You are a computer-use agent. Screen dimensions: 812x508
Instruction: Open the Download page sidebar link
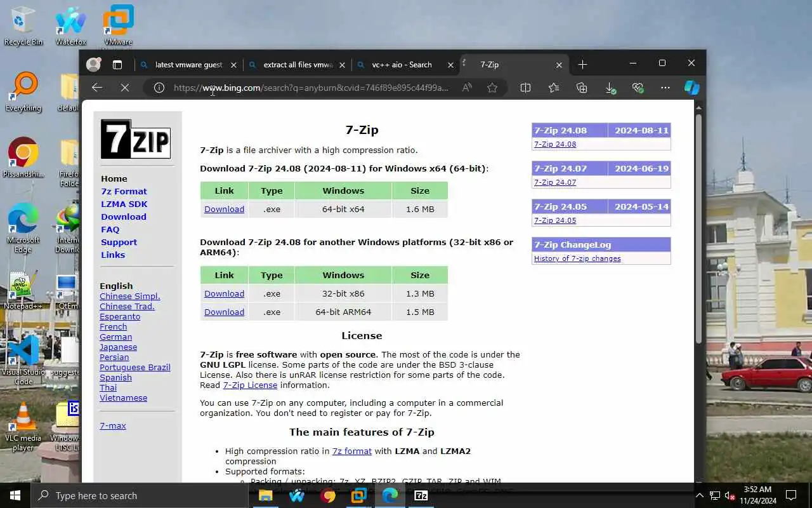click(x=124, y=217)
